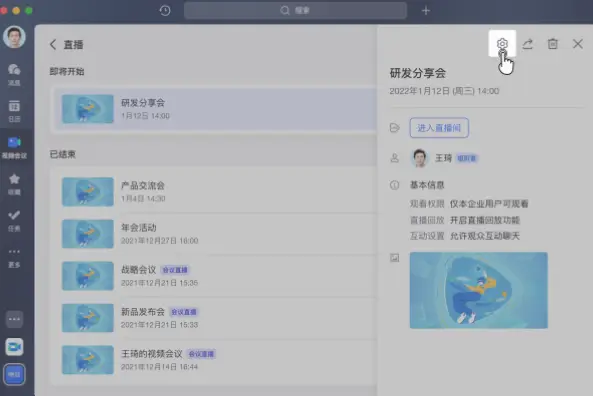Select 研发分享会 in the upcoming list

(x=216, y=109)
